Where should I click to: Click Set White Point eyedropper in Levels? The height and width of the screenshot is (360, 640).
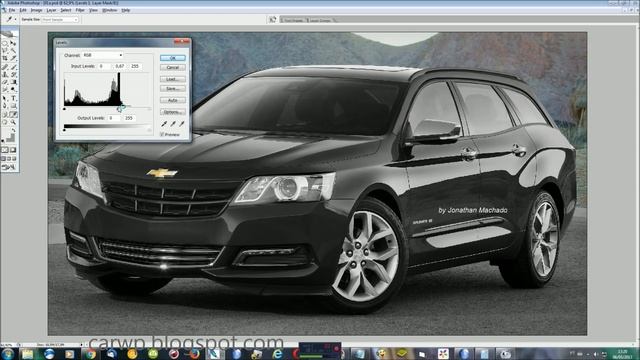point(182,123)
